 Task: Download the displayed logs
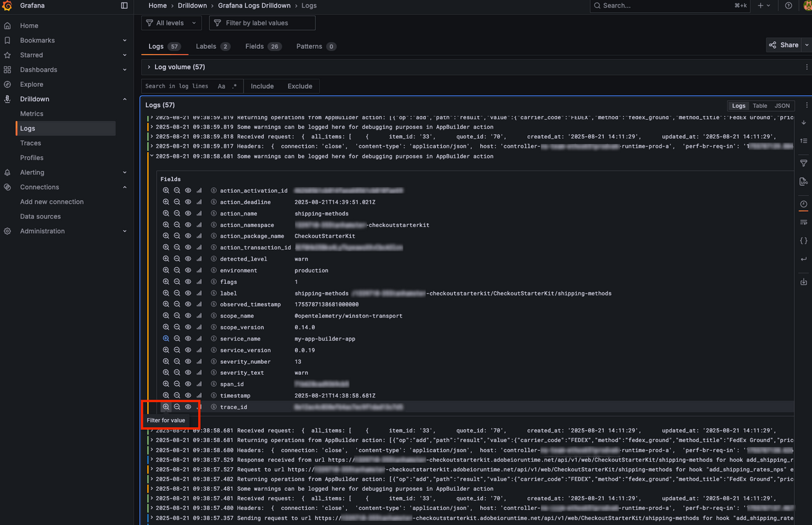click(803, 282)
